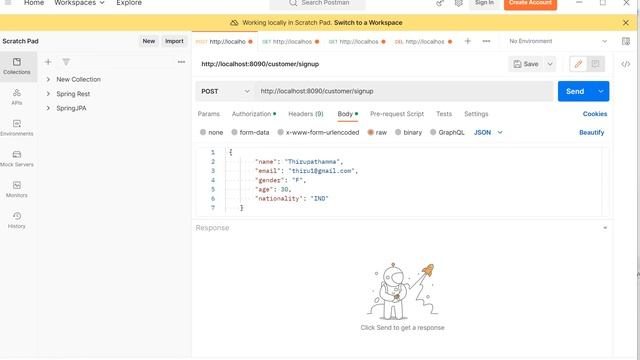Open the Save options dropdown arrow
The height and width of the screenshot is (360, 640).
[x=550, y=64]
